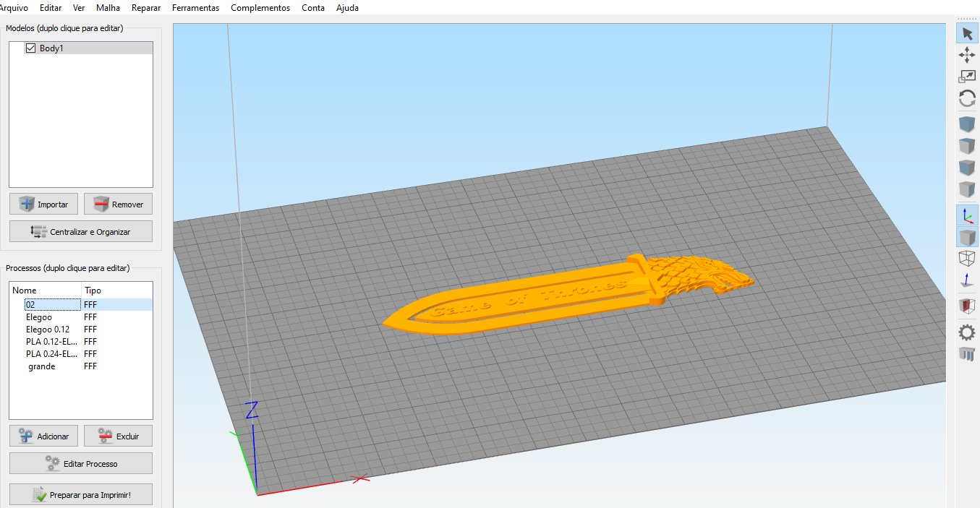Click the Adicionar process button
The image size is (980, 508).
pos(43,436)
